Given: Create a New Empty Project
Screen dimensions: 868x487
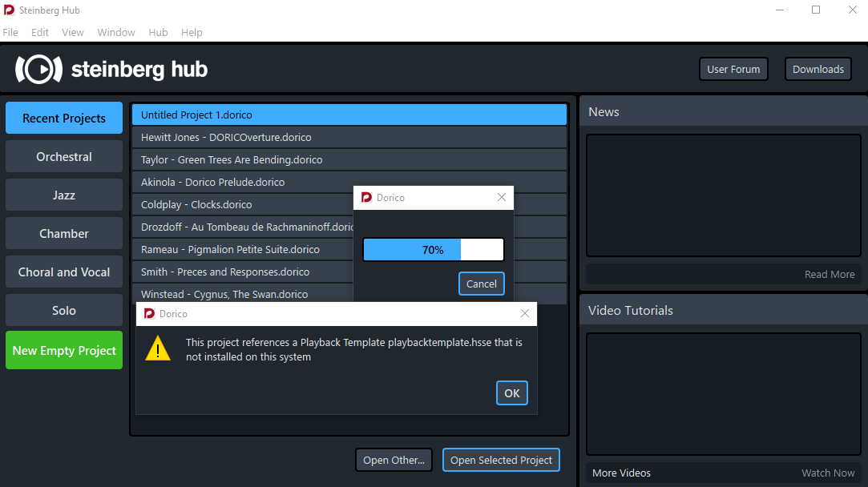Looking at the screenshot, I should tap(64, 350).
